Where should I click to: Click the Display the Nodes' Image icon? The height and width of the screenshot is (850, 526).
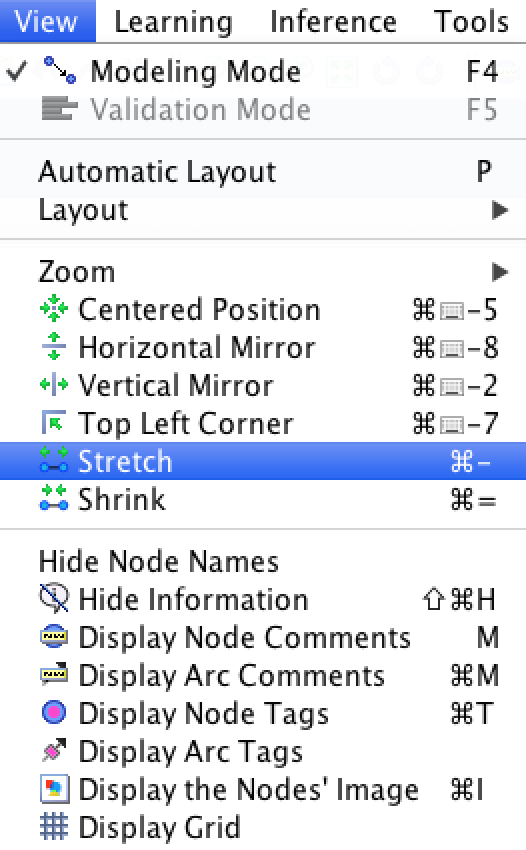[x=54, y=789]
